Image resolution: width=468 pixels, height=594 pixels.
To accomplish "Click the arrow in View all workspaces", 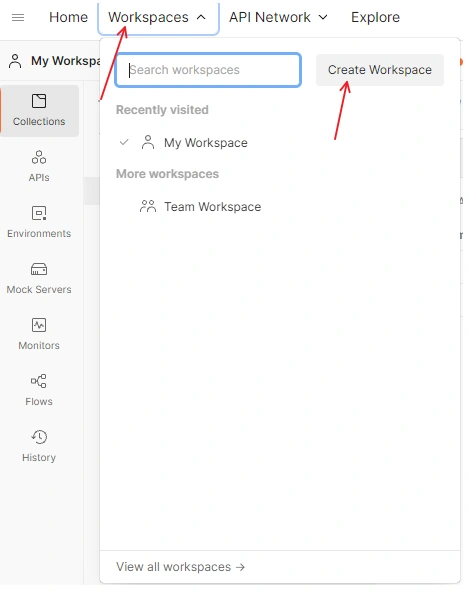I will click(240, 567).
